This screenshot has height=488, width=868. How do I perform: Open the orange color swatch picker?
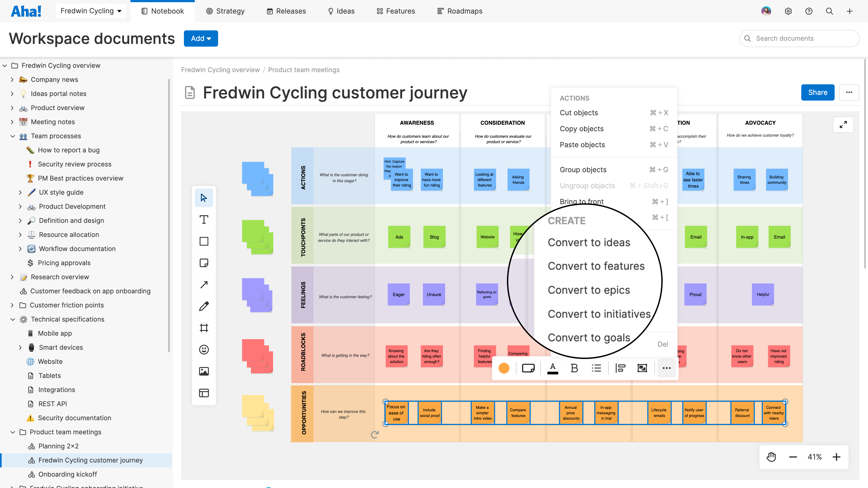pos(504,368)
